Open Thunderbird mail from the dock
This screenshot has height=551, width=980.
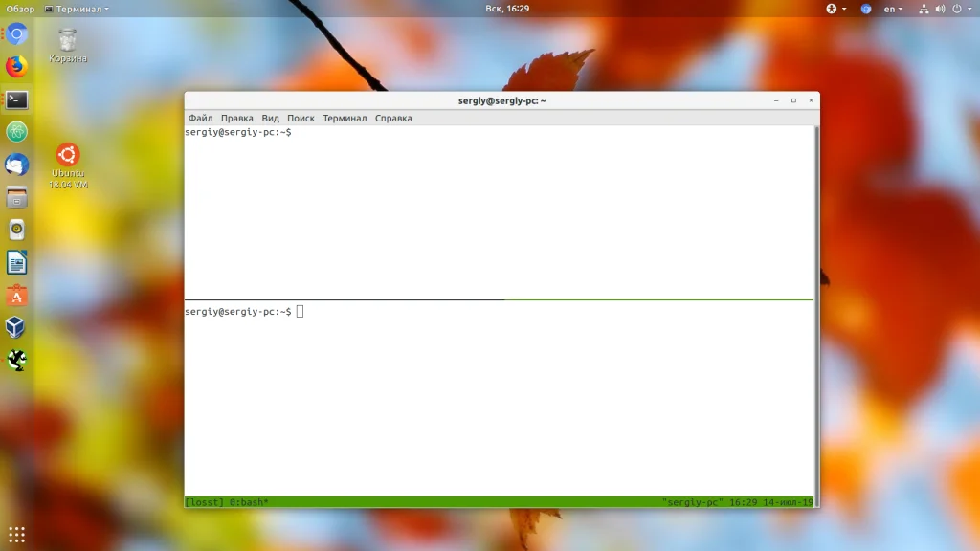click(x=17, y=165)
